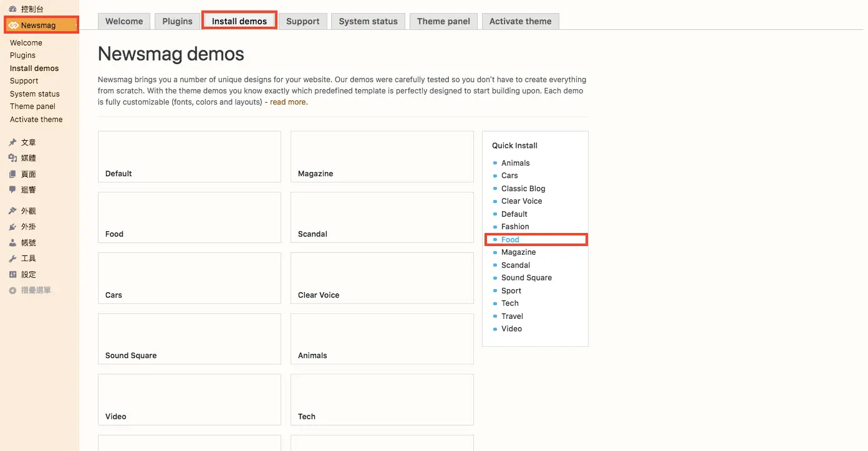Open the Animals demo card
The width and height of the screenshot is (868, 451).
382,339
